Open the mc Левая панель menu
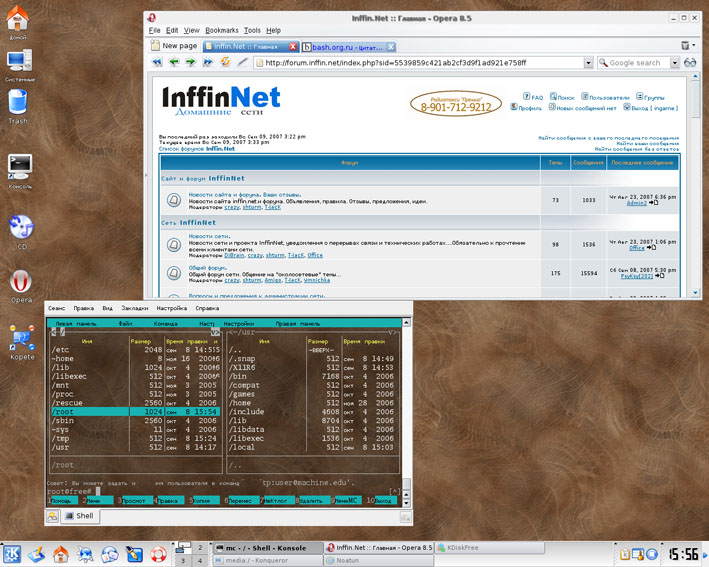This screenshot has height=567, width=709. (76, 323)
